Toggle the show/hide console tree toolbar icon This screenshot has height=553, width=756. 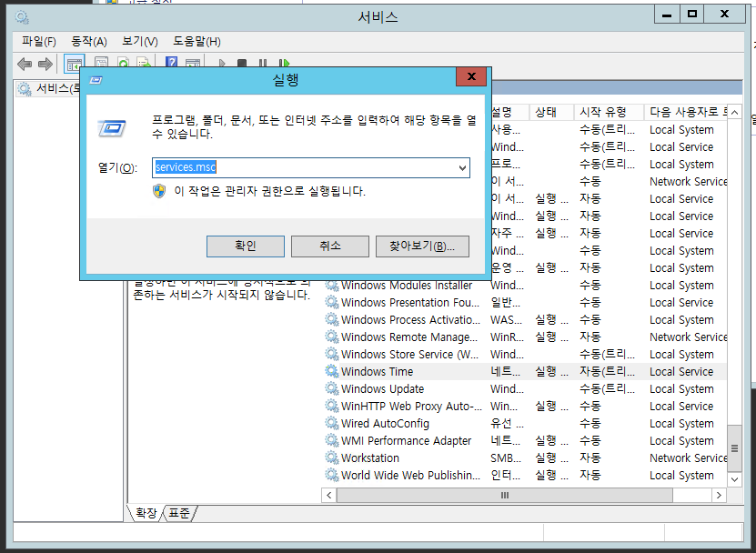75,64
